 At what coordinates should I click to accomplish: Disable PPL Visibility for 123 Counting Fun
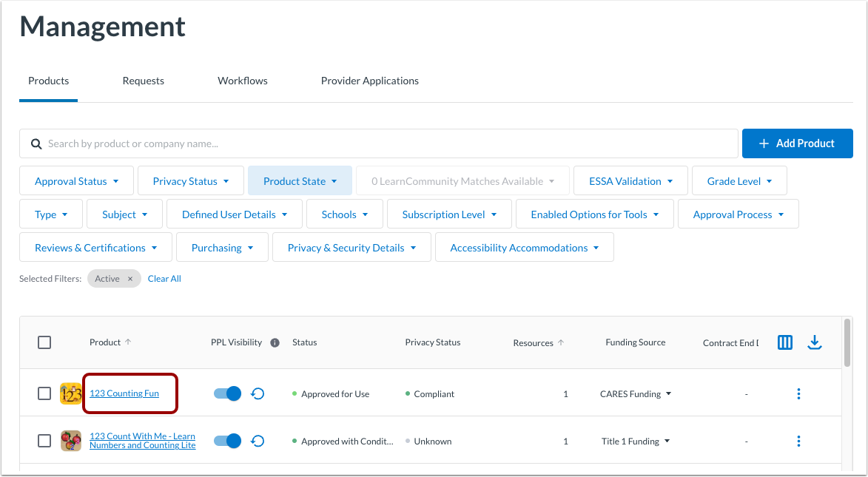[x=227, y=393]
